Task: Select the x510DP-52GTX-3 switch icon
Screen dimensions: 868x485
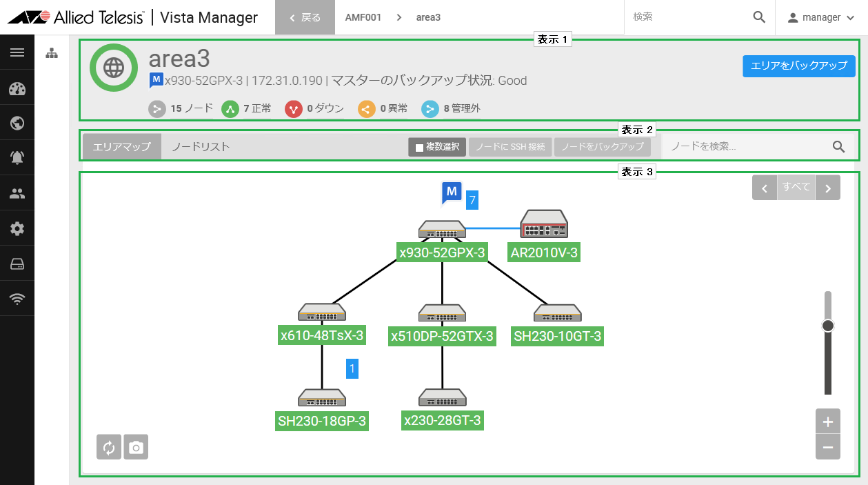Action: tap(443, 313)
